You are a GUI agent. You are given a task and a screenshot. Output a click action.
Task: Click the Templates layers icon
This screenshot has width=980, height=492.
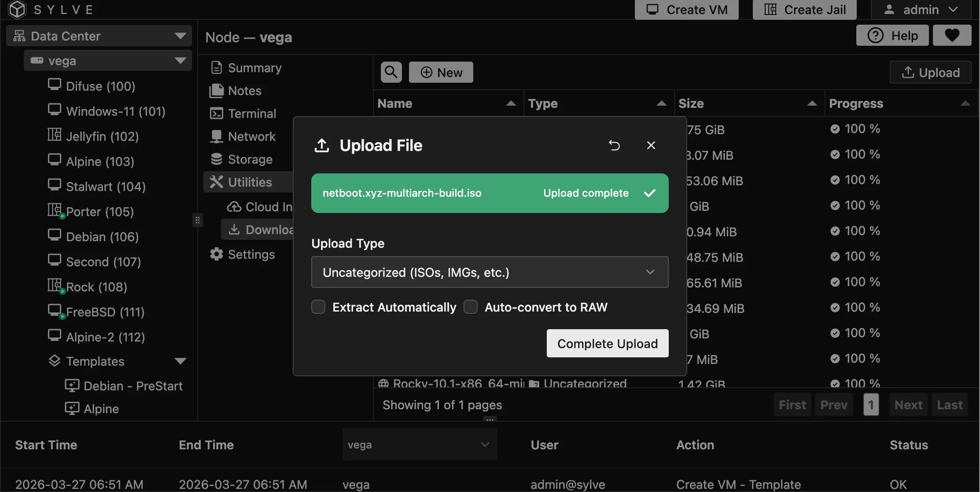pos(54,361)
